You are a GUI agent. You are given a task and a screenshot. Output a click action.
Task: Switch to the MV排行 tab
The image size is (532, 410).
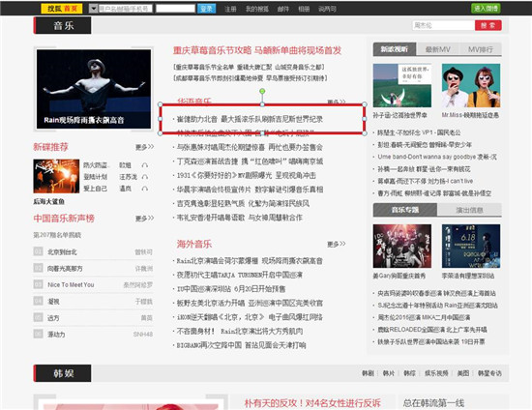tap(481, 49)
